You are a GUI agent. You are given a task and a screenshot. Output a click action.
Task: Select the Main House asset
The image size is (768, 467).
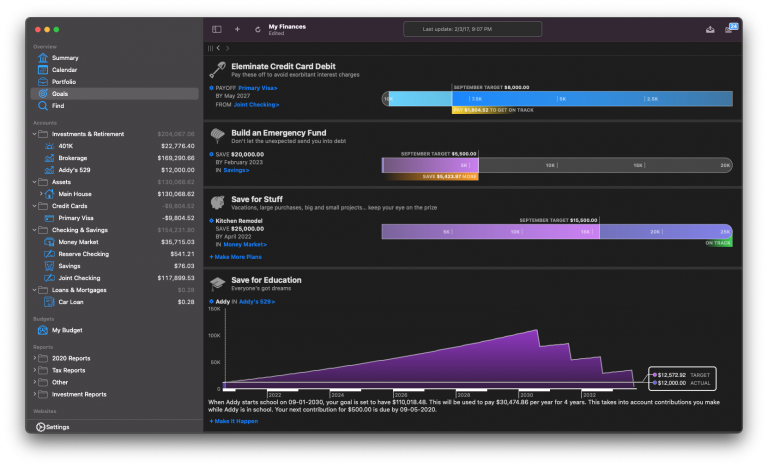coord(114,194)
